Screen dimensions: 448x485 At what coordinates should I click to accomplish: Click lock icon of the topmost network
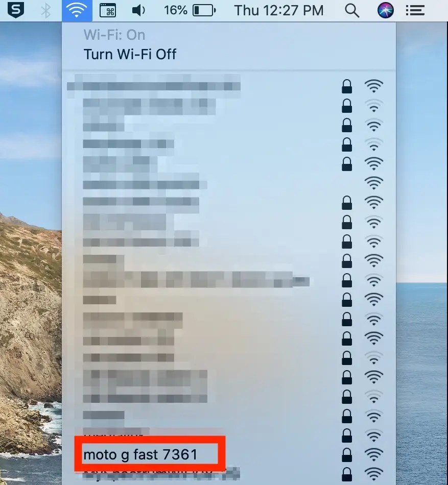(347, 86)
